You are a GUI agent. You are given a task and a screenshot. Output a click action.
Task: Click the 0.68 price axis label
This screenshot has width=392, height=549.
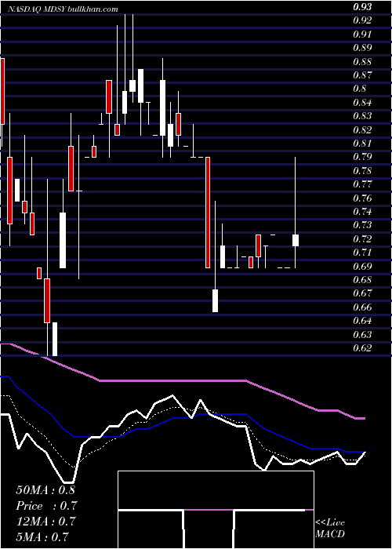pos(361,280)
